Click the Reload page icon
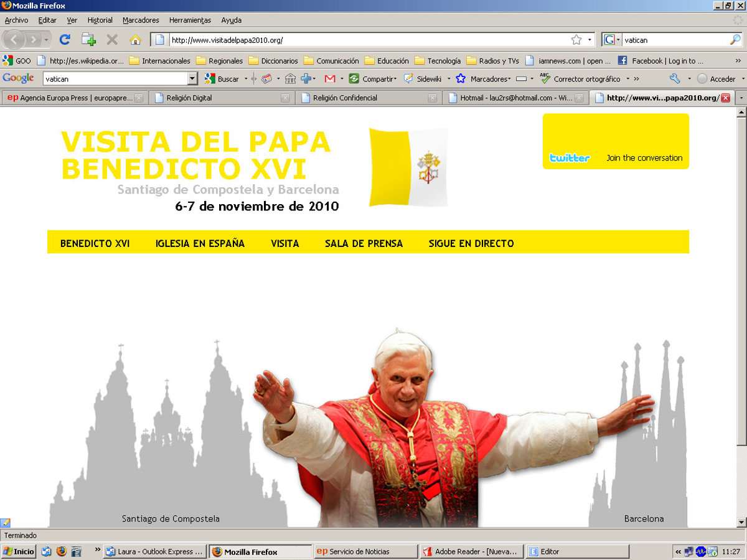Image resolution: width=747 pixels, height=560 pixels. click(64, 40)
